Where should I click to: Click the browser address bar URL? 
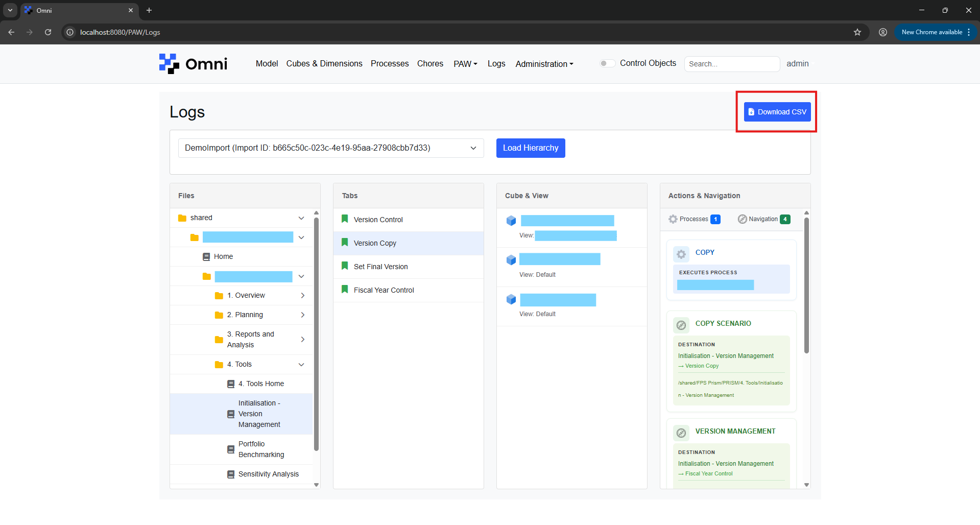120,32
